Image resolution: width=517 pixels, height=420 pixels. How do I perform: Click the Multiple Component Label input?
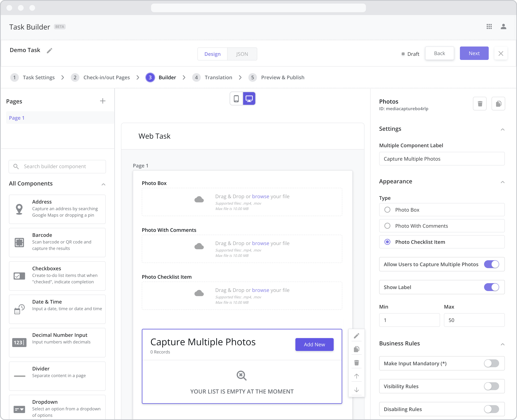[x=442, y=159]
